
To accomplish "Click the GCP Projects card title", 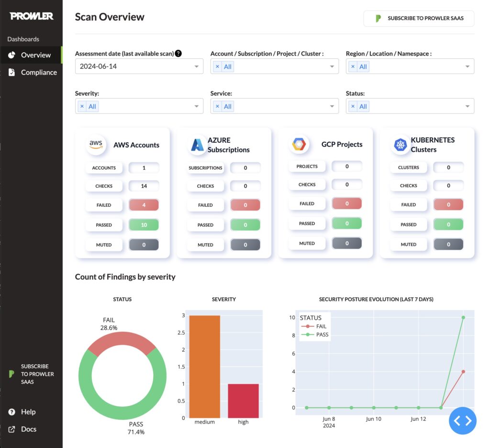I will point(342,144).
